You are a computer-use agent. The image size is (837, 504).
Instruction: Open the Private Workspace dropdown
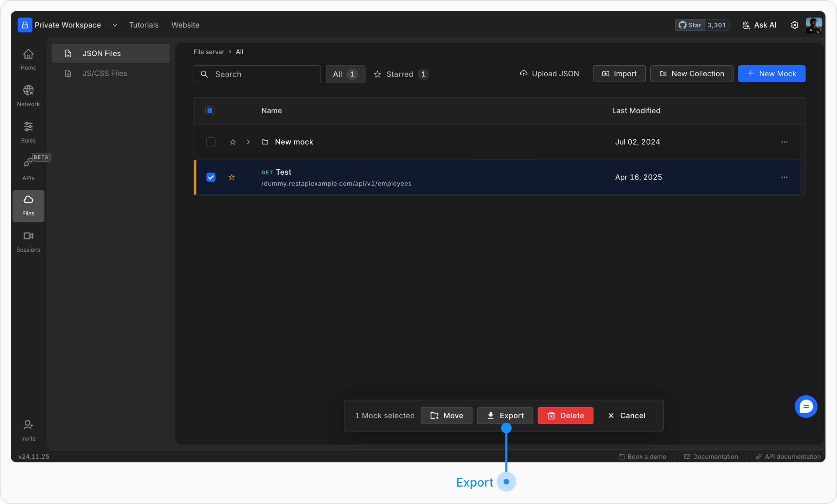tap(115, 25)
